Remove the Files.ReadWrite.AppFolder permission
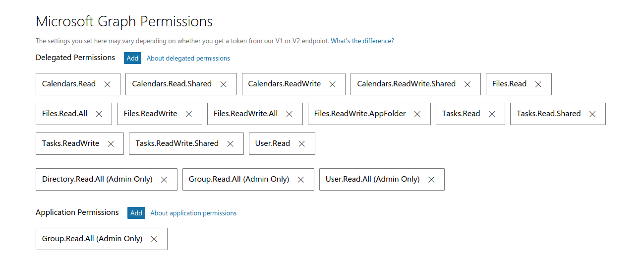 point(417,114)
